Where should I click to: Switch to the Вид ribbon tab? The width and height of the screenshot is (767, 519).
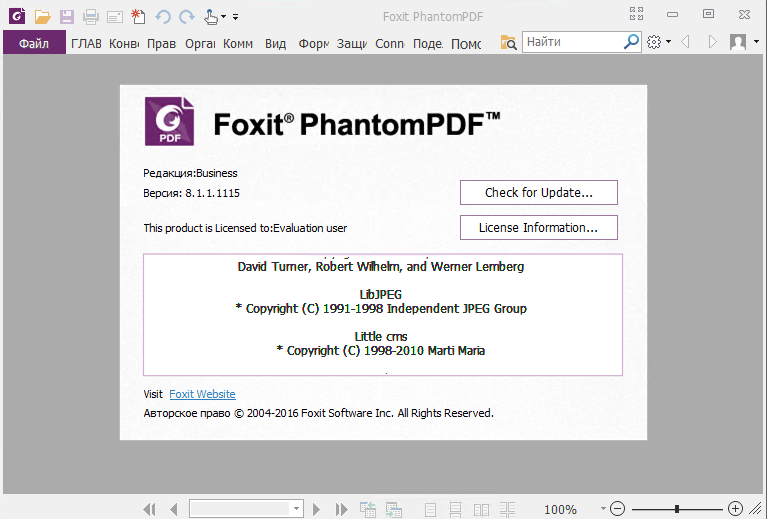[x=275, y=44]
